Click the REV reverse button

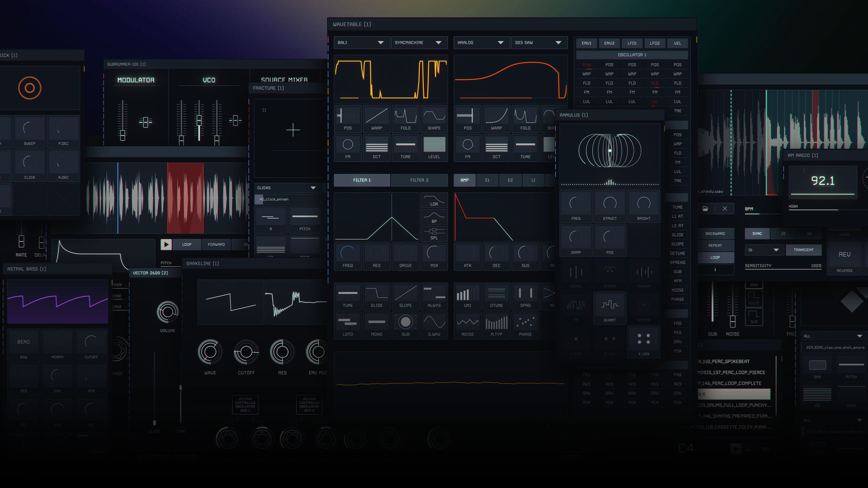pyautogui.click(x=844, y=255)
